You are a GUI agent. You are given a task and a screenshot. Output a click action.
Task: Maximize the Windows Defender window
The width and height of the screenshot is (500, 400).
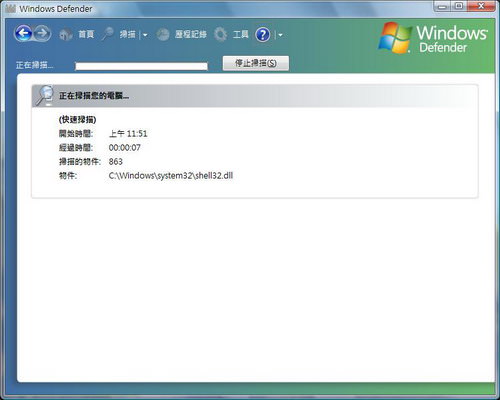459,6
